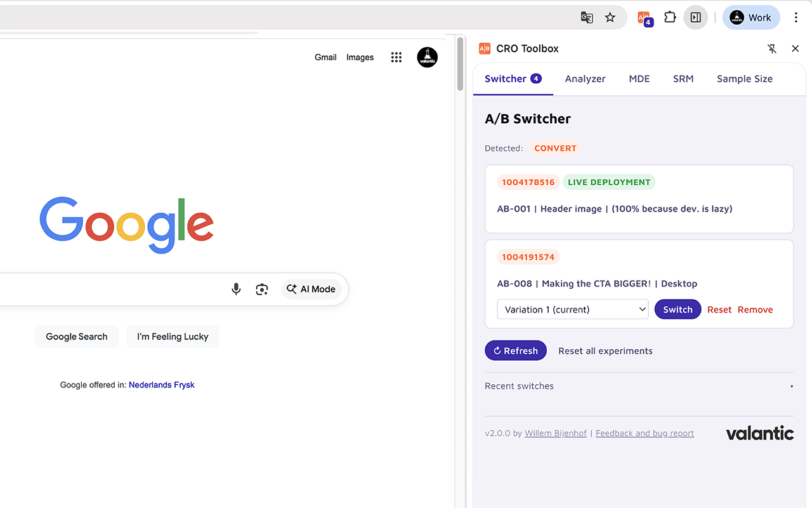Remove the AB-008 experiment
Screen dimensions: 812x508
(756, 310)
